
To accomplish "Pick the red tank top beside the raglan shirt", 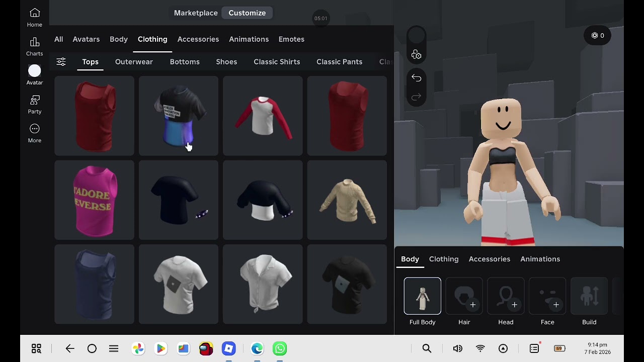I will [x=347, y=116].
